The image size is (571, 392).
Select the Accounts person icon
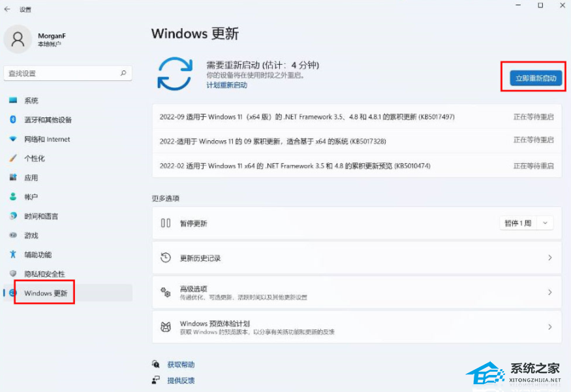coord(13,196)
